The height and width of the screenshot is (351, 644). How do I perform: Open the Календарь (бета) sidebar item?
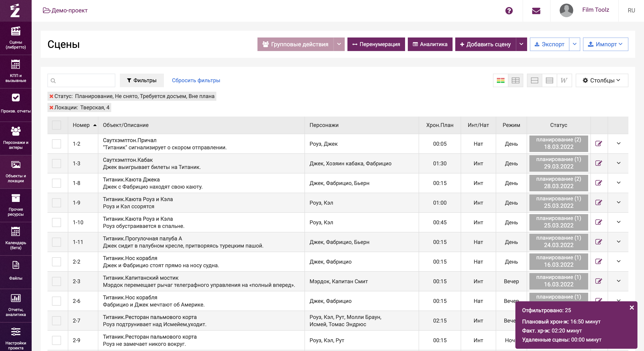tap(16, 238)
